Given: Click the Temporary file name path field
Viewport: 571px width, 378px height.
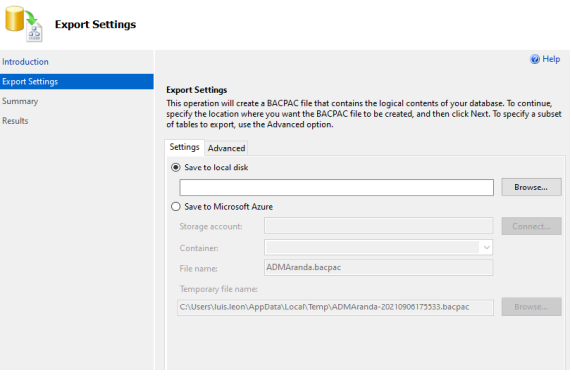Looking at the screenshot, I should pos(335,307).
